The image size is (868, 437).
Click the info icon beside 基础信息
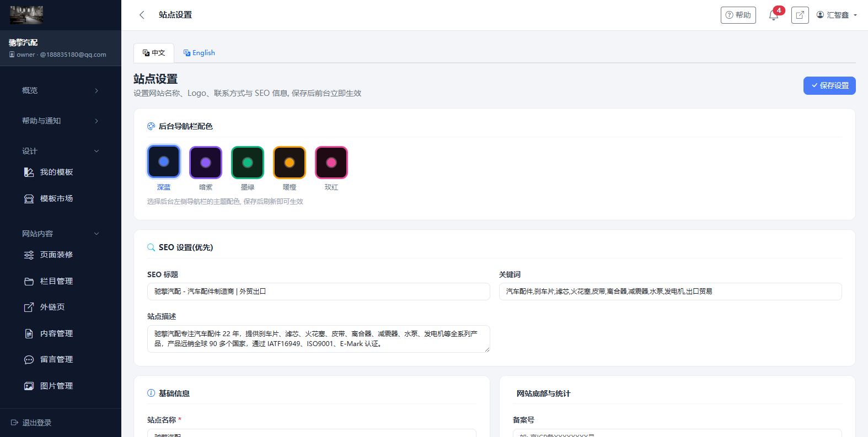coord(151,393)
